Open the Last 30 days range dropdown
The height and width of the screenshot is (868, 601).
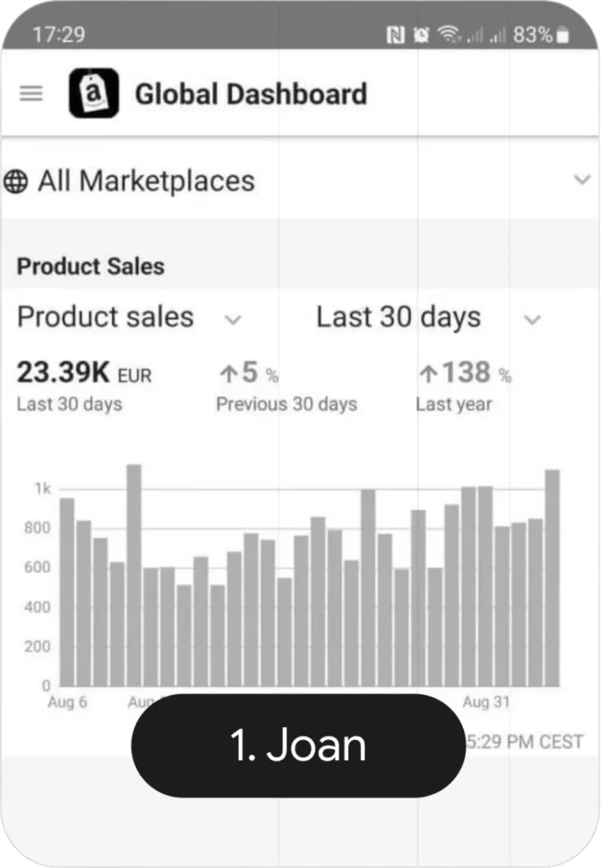pos(531,320)
